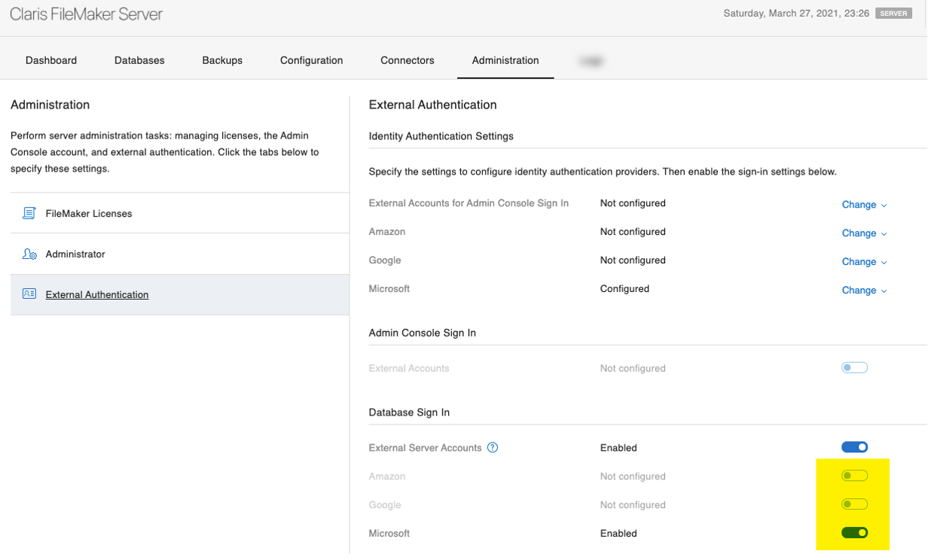
Task: Click Claris FileMaker Server title
Action: tap(86, 14)
